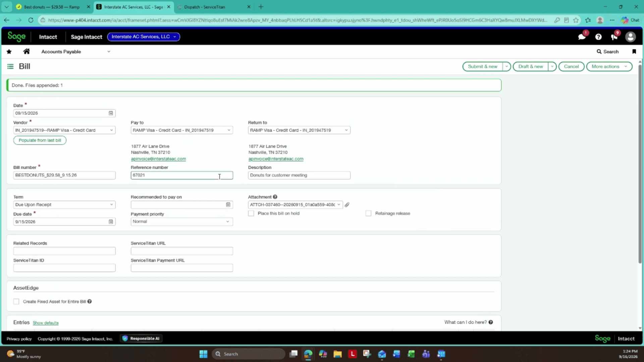
Task: Open the Date calendar picker icon
Action: point(111,113)
